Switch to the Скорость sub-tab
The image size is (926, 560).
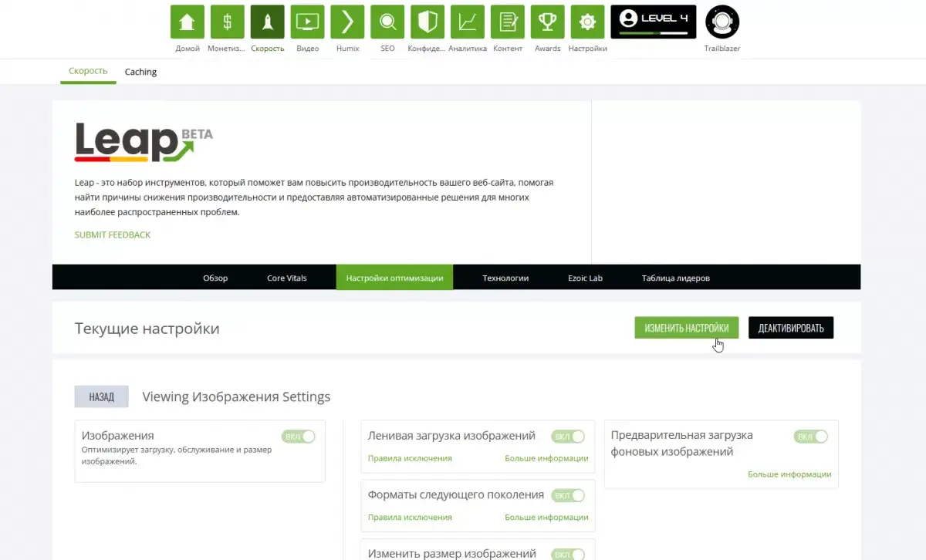(x=88, y=71)
